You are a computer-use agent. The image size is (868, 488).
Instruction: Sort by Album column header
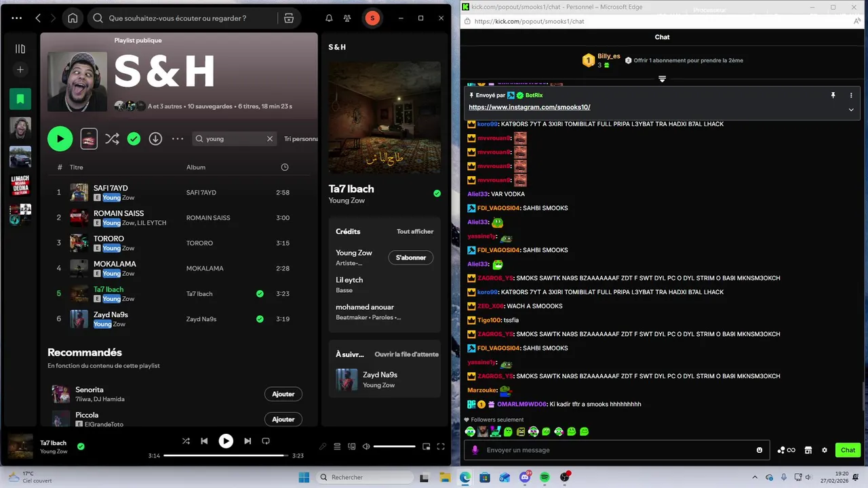pyautogui.click(x=196, y=167)
